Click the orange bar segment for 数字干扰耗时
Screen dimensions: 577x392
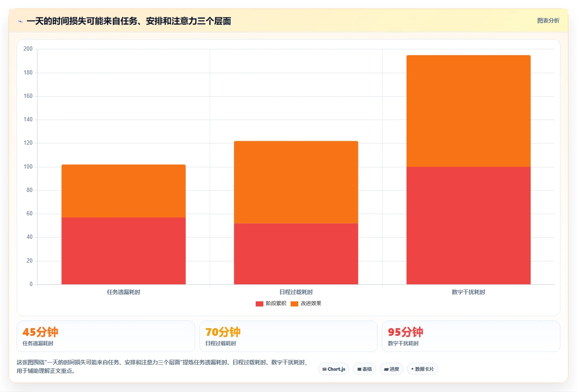(469, 111)
